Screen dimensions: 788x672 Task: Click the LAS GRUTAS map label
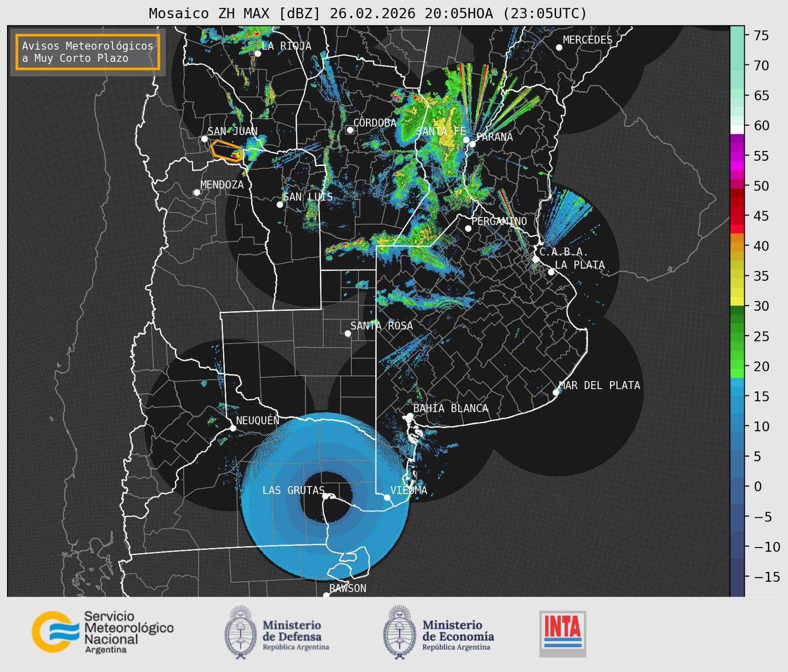pyautogui.click(x=293, y=490)
